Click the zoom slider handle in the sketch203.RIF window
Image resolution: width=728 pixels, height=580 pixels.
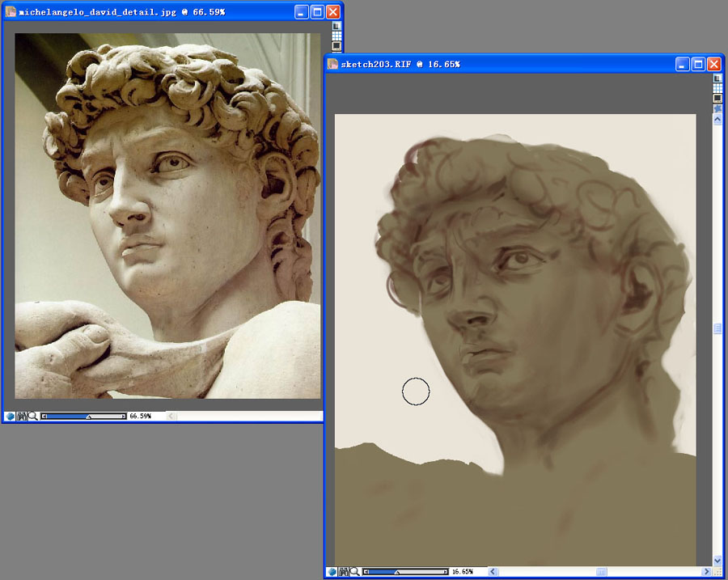click(397, 572)
